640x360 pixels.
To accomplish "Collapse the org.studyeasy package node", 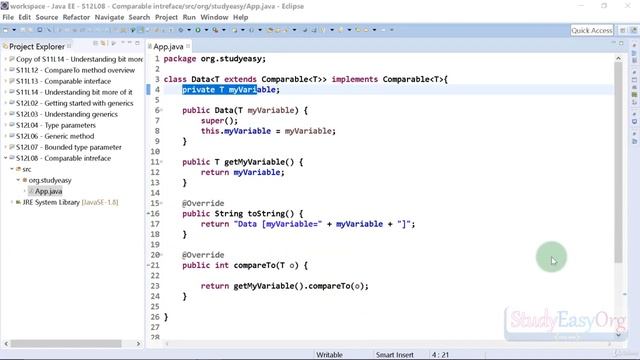I will coord(18,180).
